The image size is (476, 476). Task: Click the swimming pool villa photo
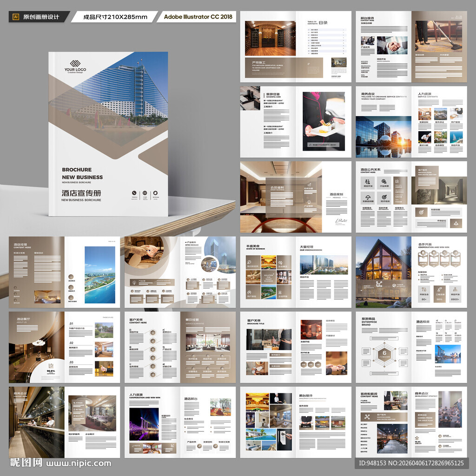click(261, 434)
